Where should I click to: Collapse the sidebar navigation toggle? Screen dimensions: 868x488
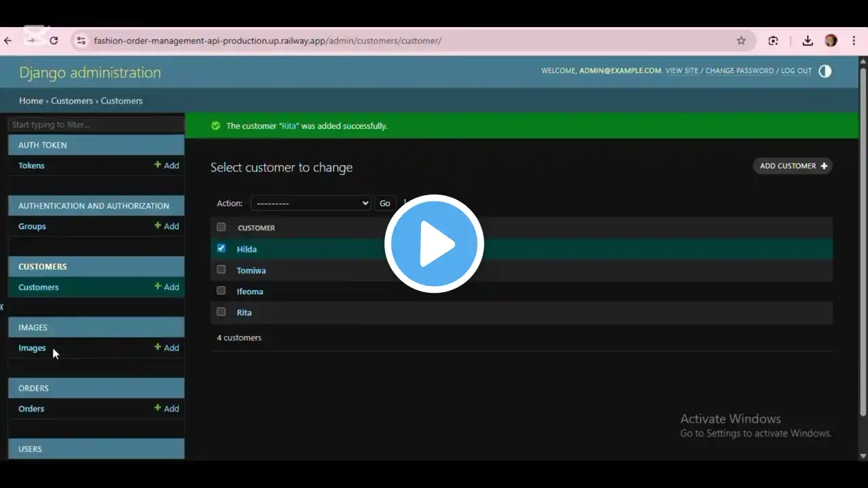click(2, 307)
